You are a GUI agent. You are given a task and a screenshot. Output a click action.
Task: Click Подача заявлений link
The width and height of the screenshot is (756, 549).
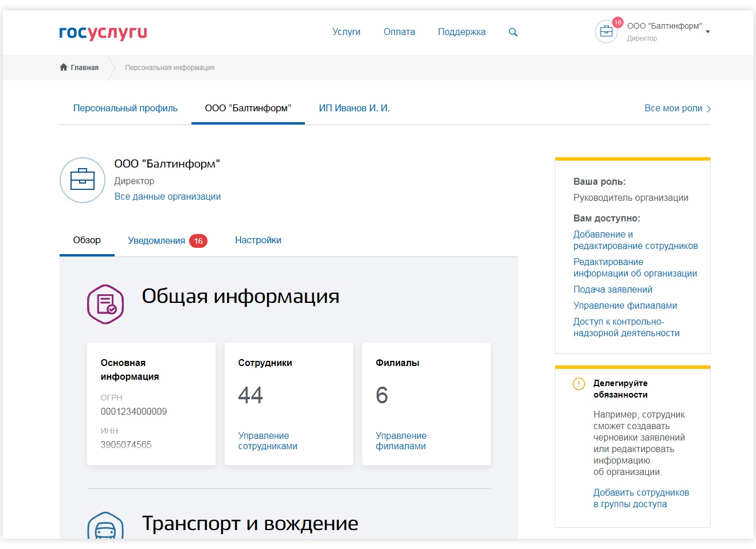(x=613, y=289)
